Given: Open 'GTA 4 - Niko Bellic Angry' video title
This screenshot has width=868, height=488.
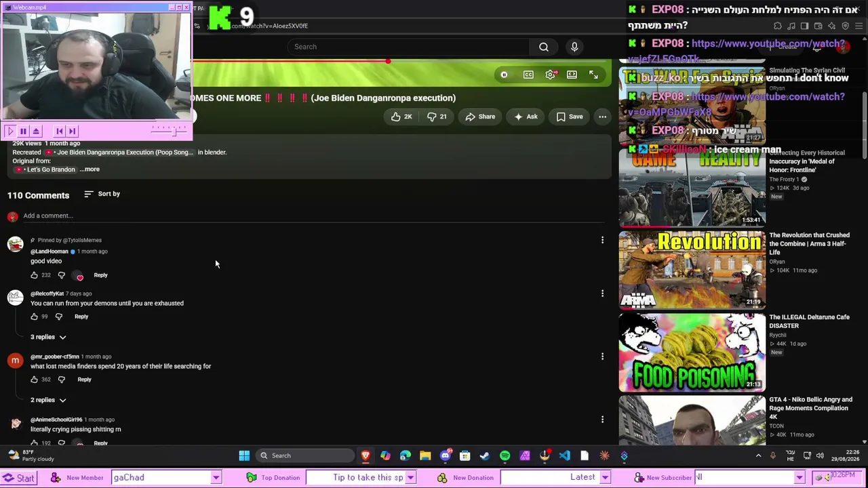Looking at the screenshot, I should coord(810,408).
